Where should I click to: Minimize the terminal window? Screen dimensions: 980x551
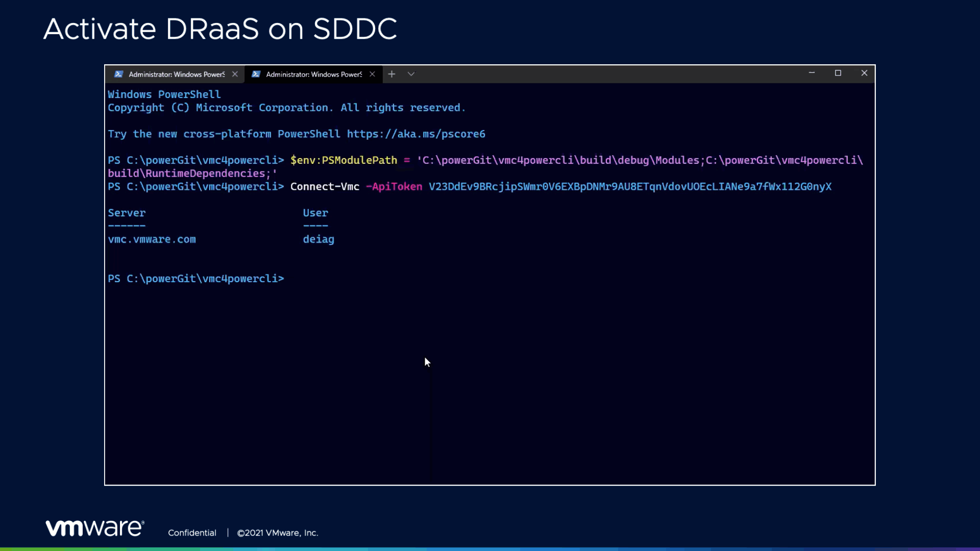click(812, 73)
